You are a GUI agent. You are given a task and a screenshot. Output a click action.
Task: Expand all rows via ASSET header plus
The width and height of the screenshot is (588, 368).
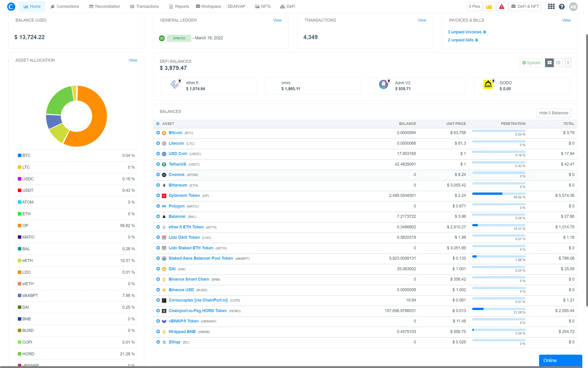[158, 124]
